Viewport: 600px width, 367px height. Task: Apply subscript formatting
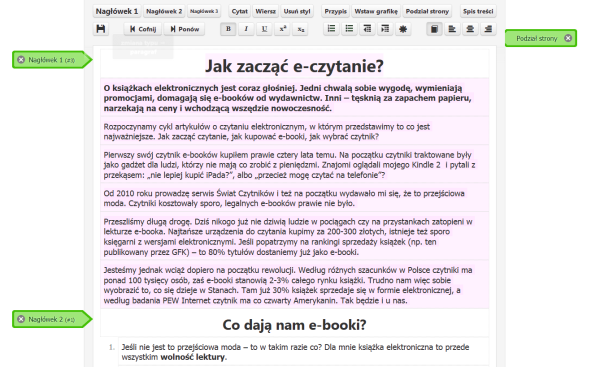tap(301, 29)
